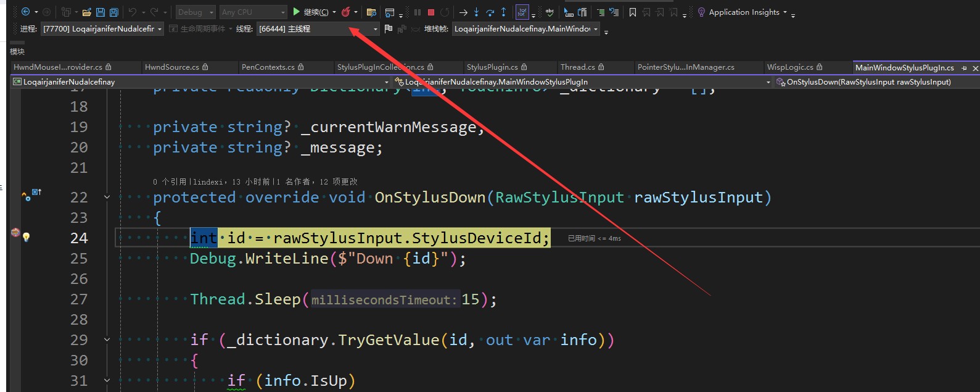Click the breakpoint margin marker at line 24
The width and height of the screenshot is (980, 392).
click(x=15, y=233)
